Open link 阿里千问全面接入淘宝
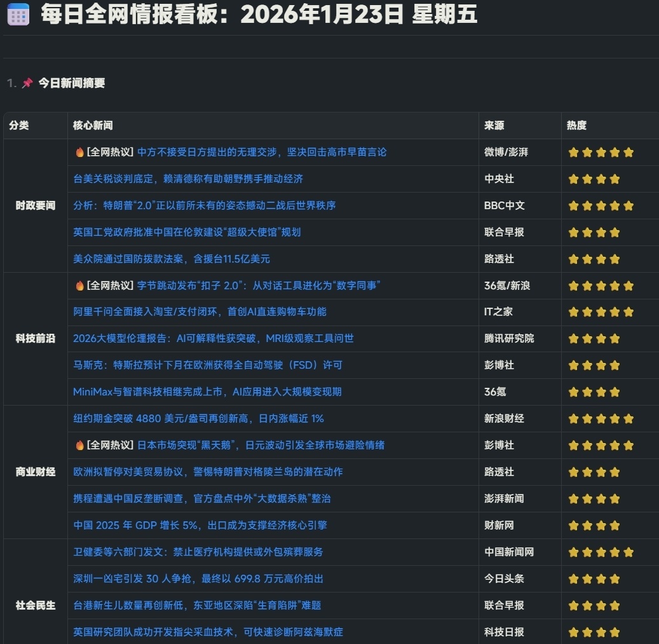Screen dimensions: 659x644 tap(200, 312)
